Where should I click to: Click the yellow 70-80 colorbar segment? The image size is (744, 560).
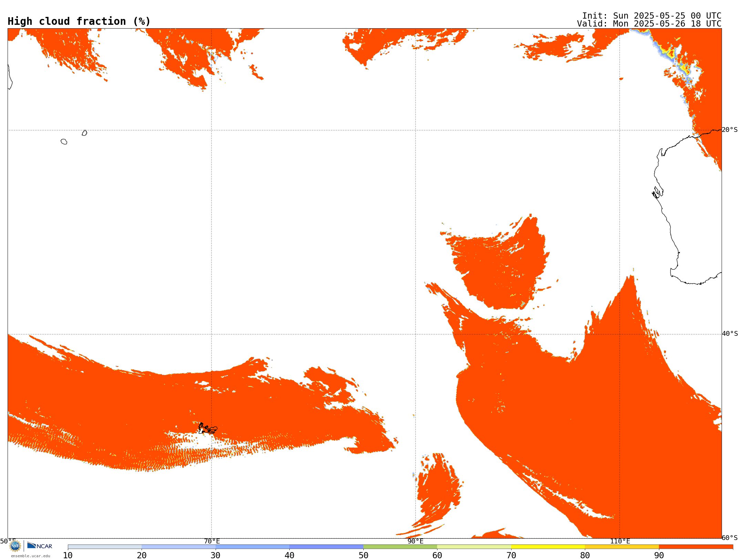pyautogui.click(x=548, y=547)
